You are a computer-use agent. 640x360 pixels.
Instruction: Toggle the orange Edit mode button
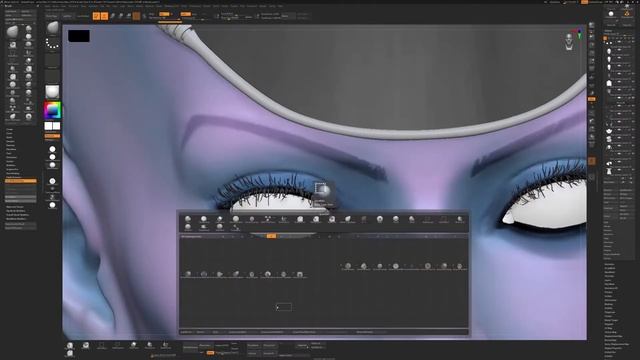tap(96, 16)
